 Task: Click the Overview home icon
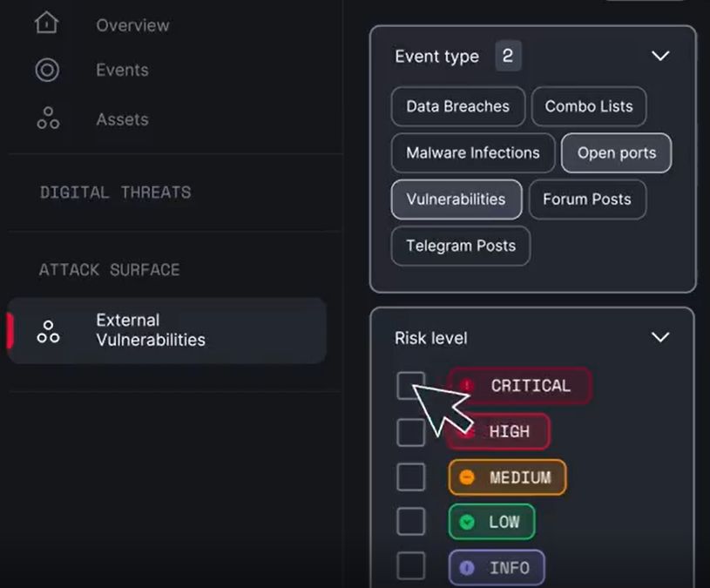coord(47,23)
